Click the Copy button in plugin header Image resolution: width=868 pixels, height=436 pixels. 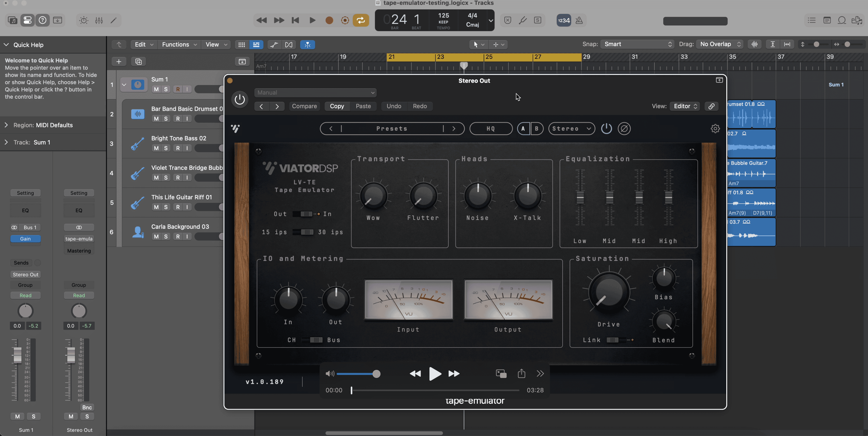coord(337,106)
